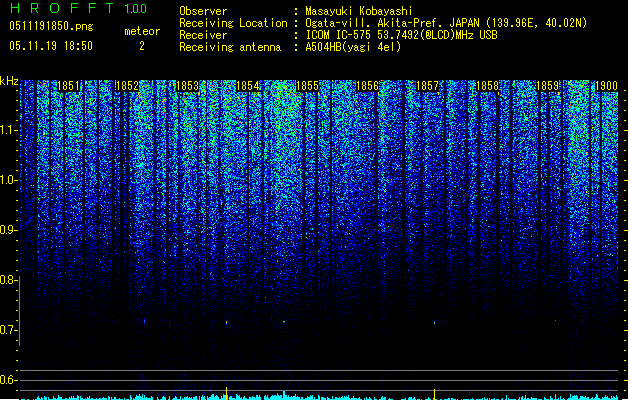Click the yellow detection spike under 1857
Screen dimensions: 629x400
(434, 394)
